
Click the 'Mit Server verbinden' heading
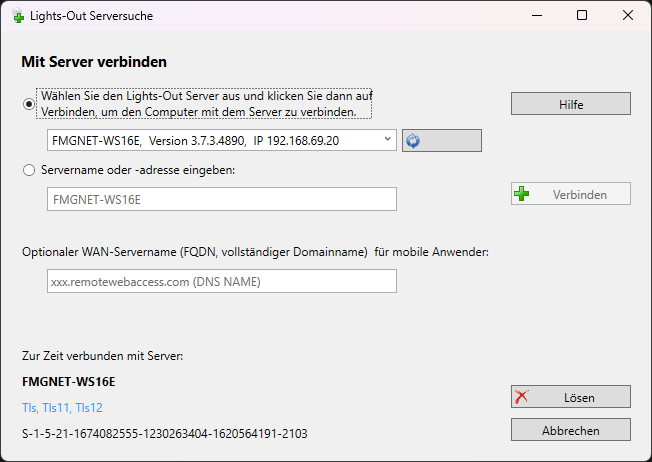pyautogui.click(x=94, y=62)
